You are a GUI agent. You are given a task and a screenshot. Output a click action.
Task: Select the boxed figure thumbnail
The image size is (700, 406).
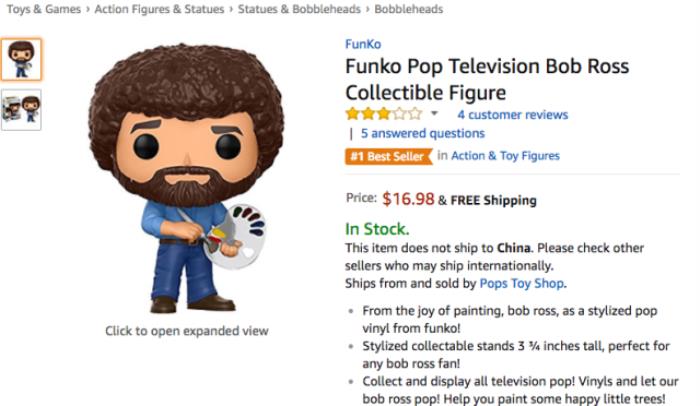(21, 109)
